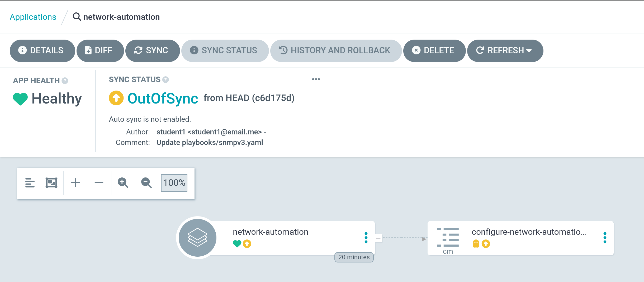644x282 pixels.
Task: Click the search magnifier next to network-automation
Action: click(x=77, y=17)
